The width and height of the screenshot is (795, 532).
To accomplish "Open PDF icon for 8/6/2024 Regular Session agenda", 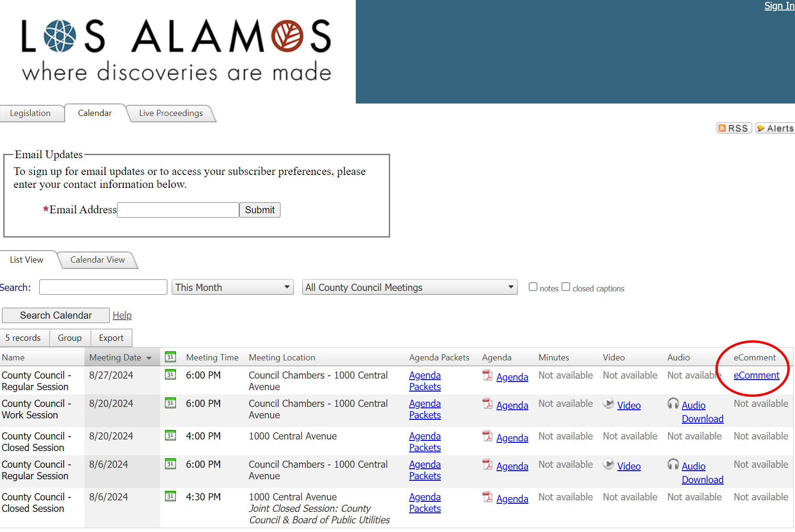I will pyautogui.click(x=488, y=464).
